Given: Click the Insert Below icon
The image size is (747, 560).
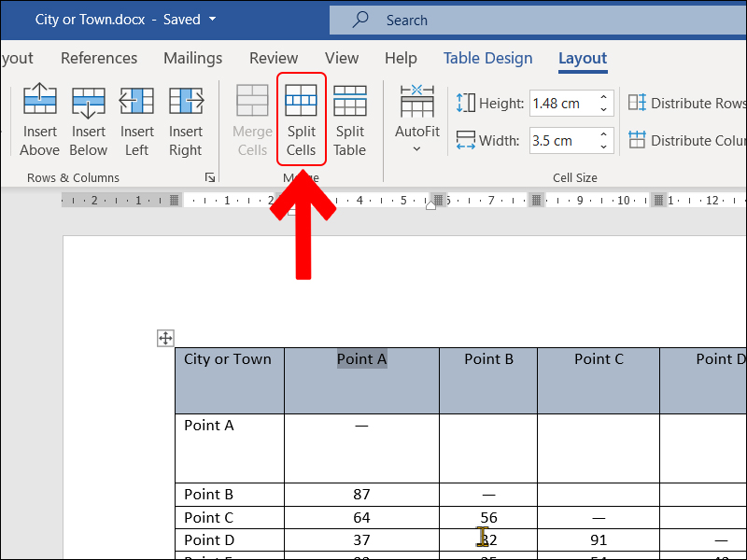Looking at the screenshot, I should pos(89,101).
